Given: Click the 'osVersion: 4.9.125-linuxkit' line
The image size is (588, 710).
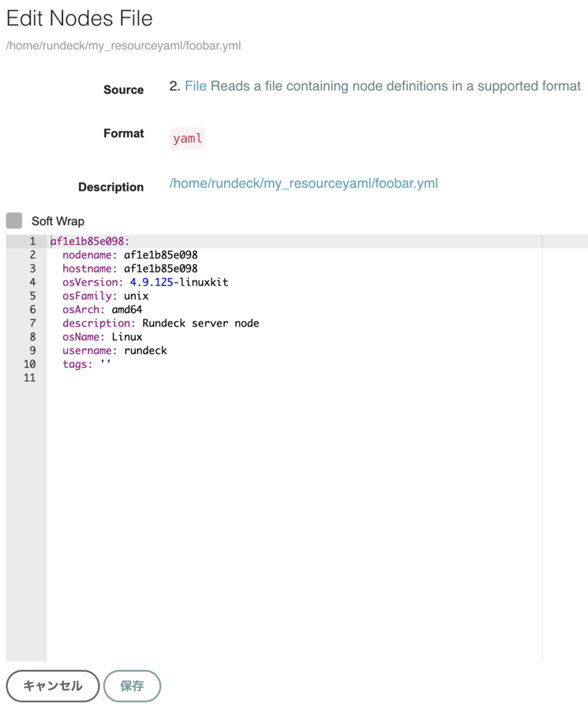Looking at the screenshot, I should (146, 282).
